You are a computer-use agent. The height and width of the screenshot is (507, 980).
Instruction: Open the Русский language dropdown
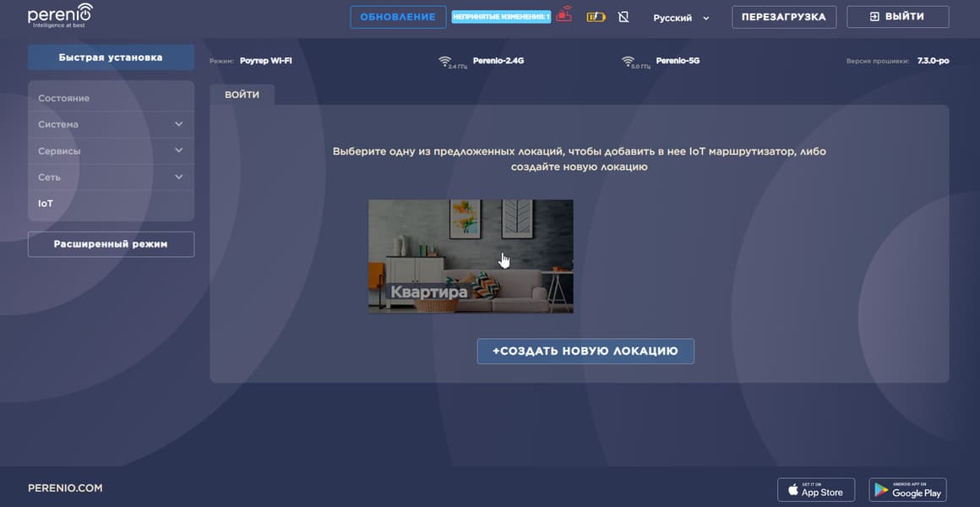coord(681,18)
